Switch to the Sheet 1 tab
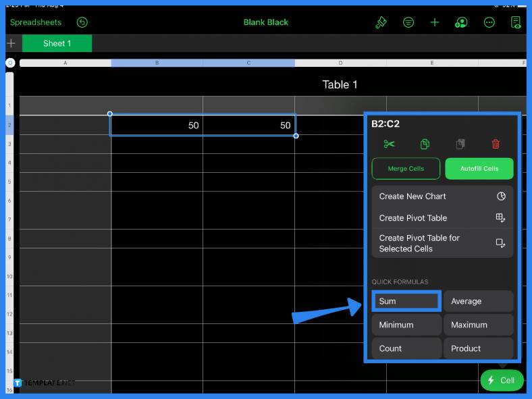 (x=57, y=43)
